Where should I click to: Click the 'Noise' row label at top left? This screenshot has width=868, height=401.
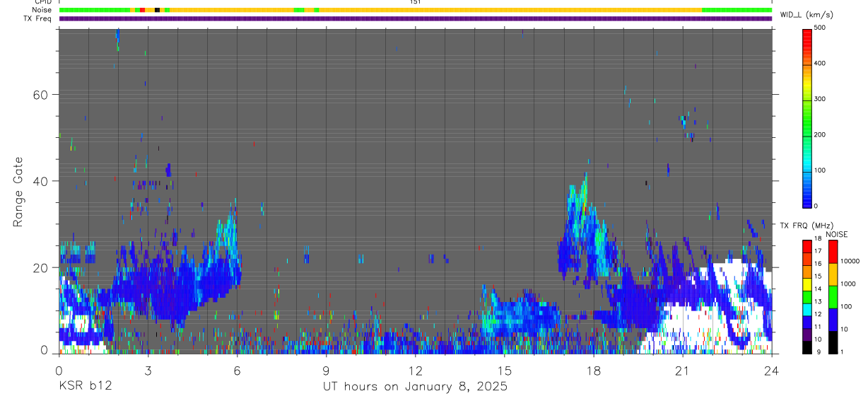[x=42, y=10]
